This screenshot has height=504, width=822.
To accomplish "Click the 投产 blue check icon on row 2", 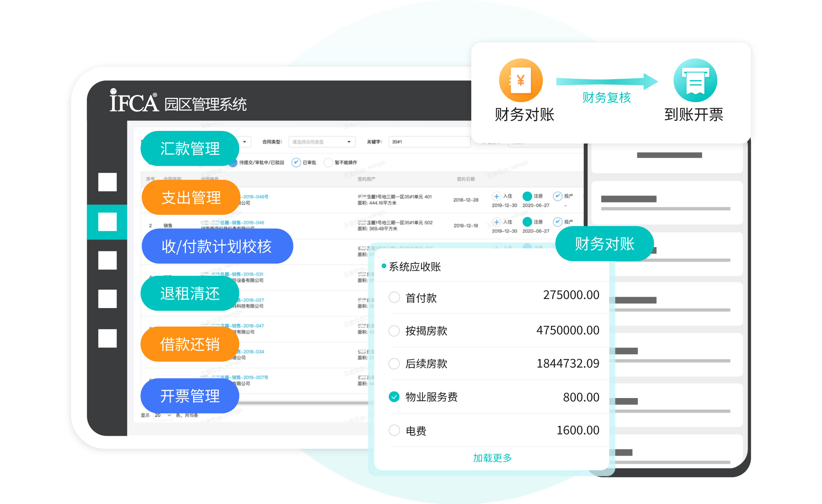I will click(558, 222).
